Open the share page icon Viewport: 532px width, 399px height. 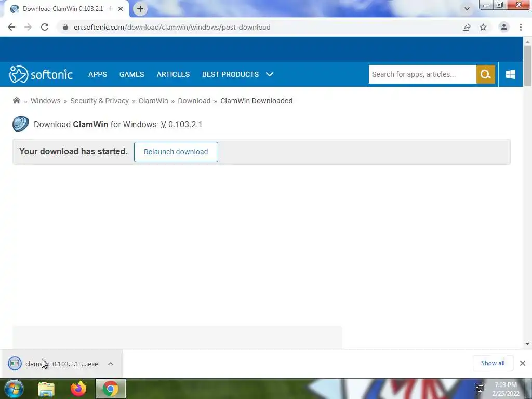click(467, 27)
